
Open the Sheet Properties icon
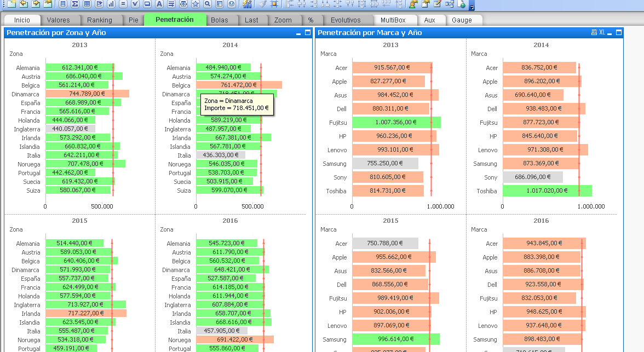point(48,4)
